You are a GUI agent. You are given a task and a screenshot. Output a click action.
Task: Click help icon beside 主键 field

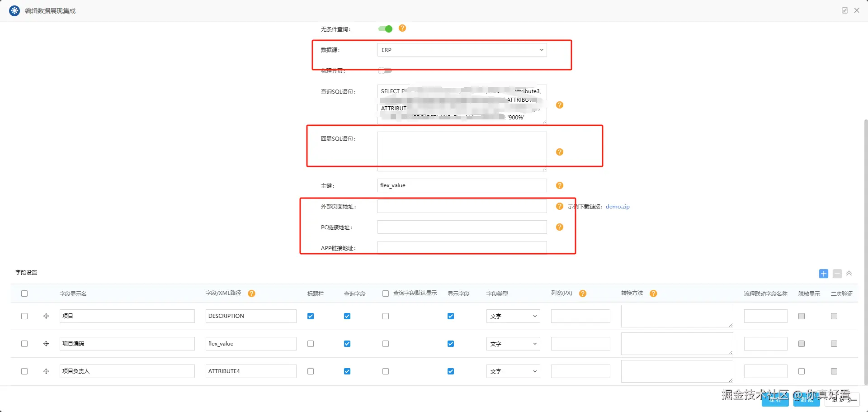coord(560,185)
